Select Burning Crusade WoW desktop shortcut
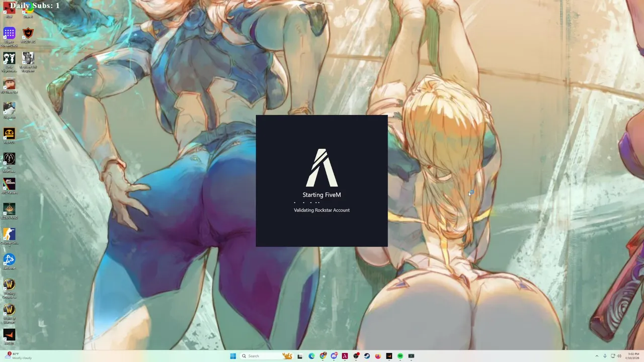This screenshot has height=362, width=644. 9,289
